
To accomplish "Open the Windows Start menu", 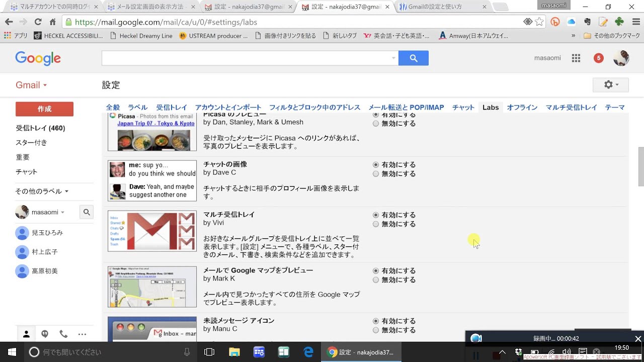I will tap(12, 352).
